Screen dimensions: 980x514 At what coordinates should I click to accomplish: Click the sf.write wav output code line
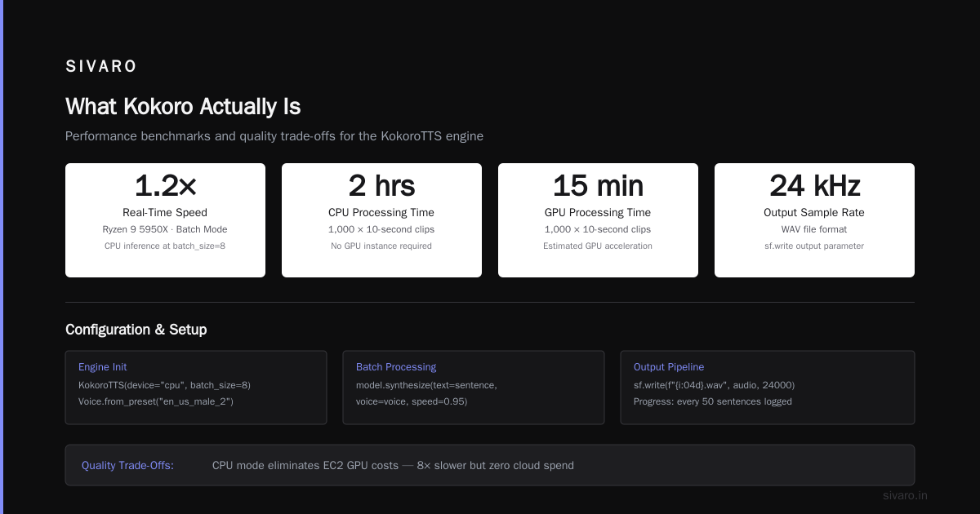[714, 385]
